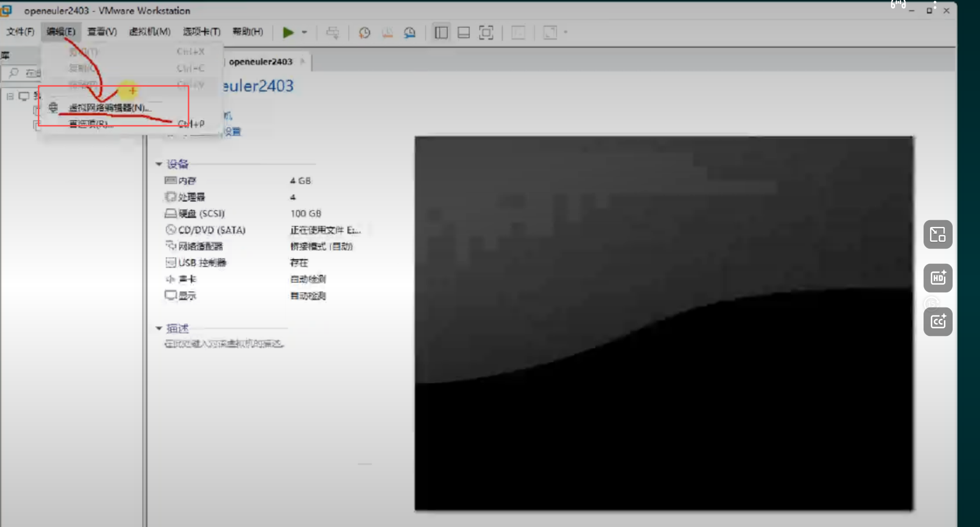This screenshot has height=527, width=980.
Task: Toggle the thumbnail bar toolbar icon
Action: coord(464,33)
